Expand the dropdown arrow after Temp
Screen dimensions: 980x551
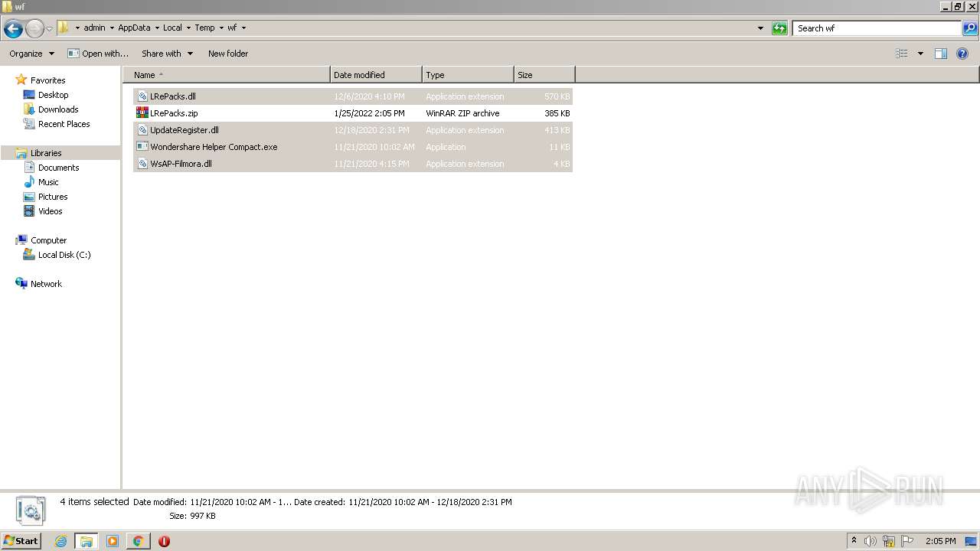coord(221,28)
